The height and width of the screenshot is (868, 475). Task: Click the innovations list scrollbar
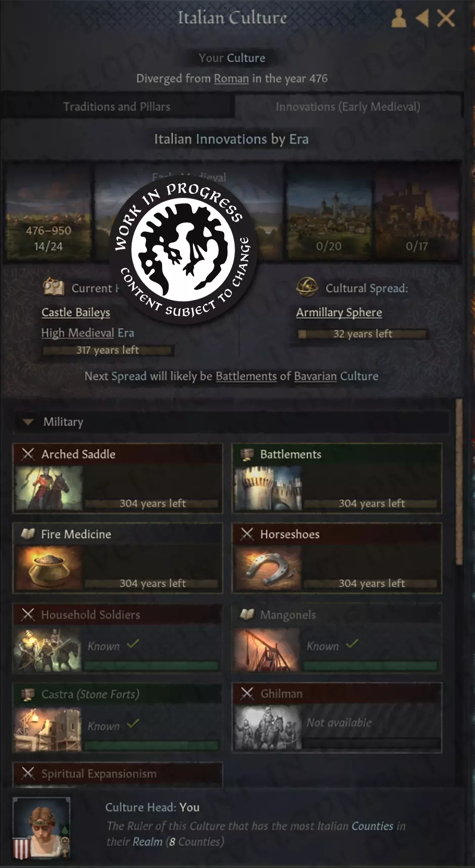[x=459, y=481]
